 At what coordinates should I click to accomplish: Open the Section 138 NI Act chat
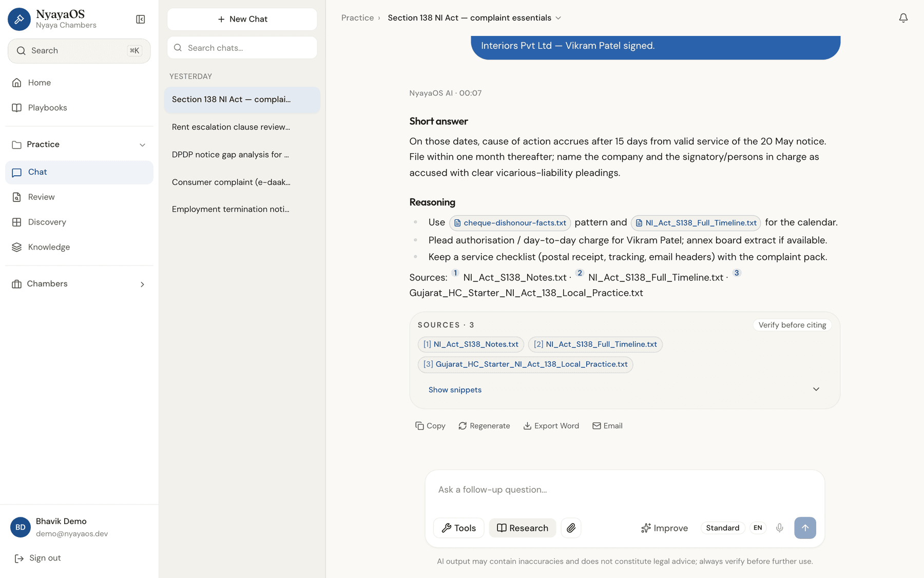pyautogui.click(x=242, y=100)
